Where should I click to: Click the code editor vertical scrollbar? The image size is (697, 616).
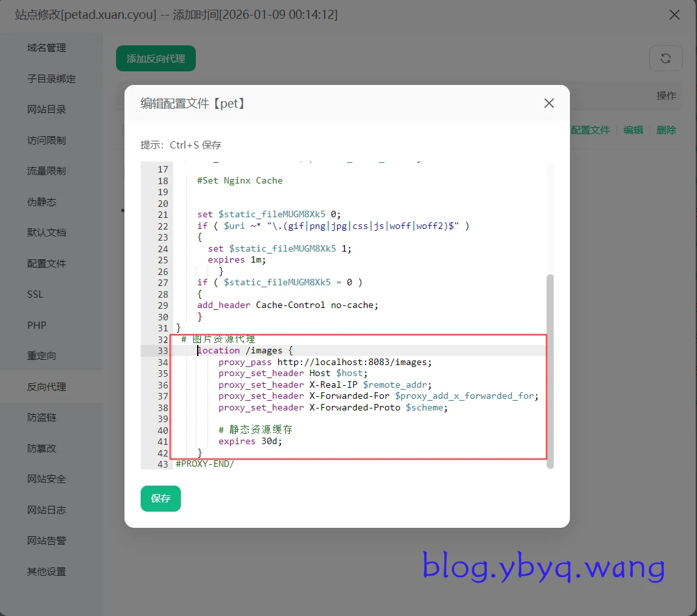pos(550,370)
